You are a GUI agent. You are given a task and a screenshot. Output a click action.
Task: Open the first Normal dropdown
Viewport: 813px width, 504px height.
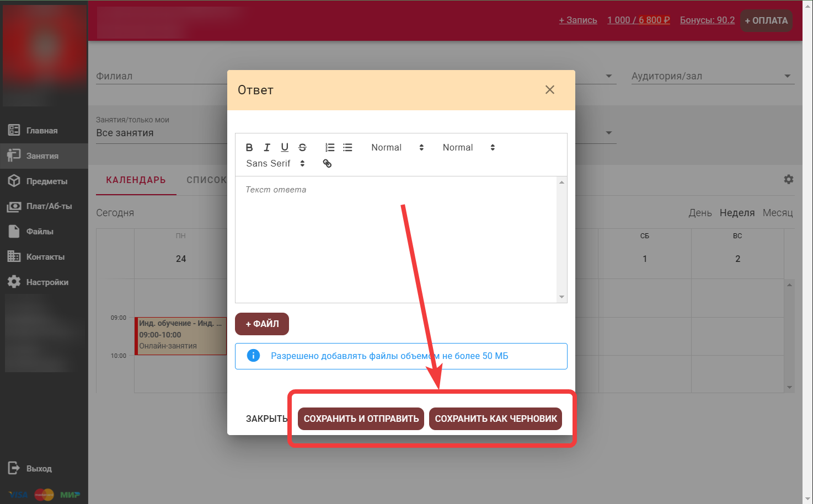pos(397,147)
